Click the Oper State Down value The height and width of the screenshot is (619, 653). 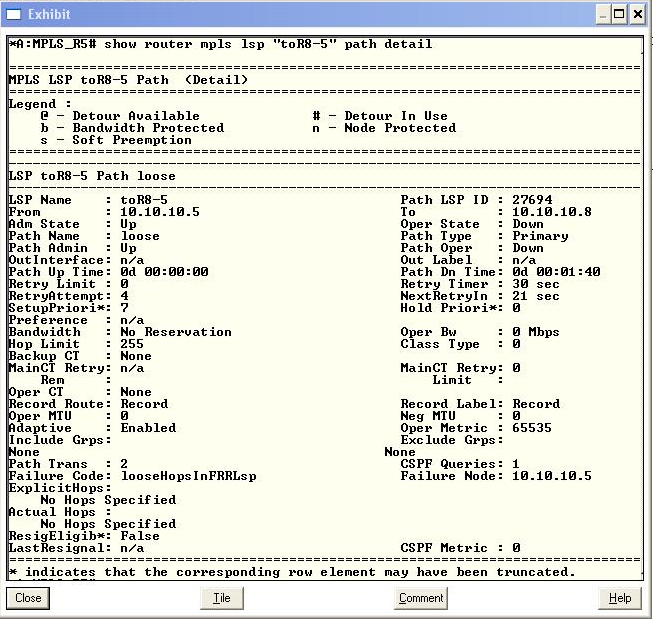click(528, 224)
